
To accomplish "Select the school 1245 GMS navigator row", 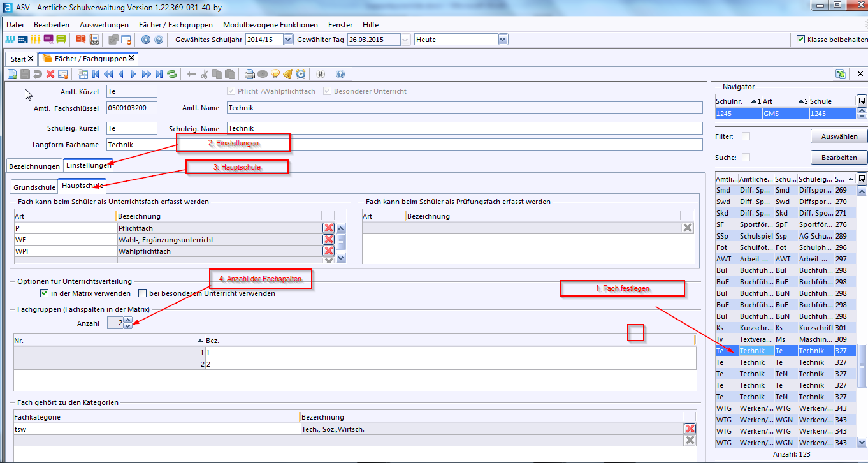I will 785,114.
